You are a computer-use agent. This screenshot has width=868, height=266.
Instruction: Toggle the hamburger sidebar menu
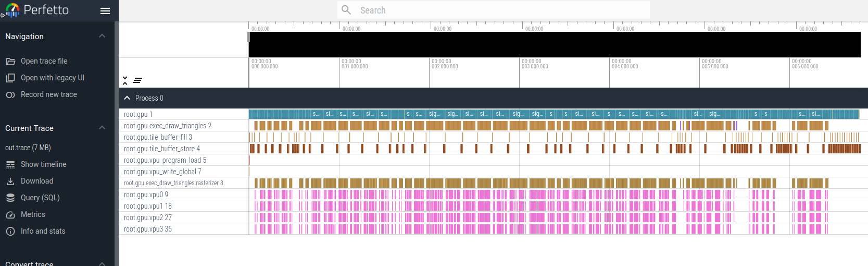(x=105, y=10)
